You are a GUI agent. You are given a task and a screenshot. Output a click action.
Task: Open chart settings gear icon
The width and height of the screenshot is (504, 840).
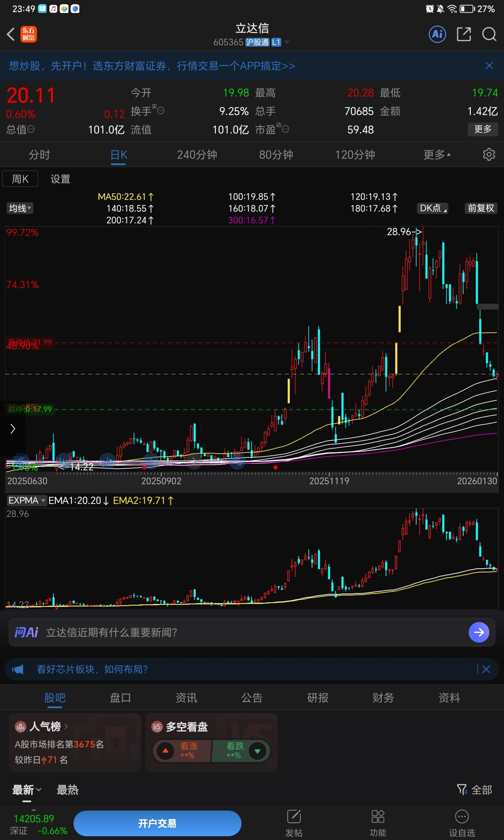489,155
